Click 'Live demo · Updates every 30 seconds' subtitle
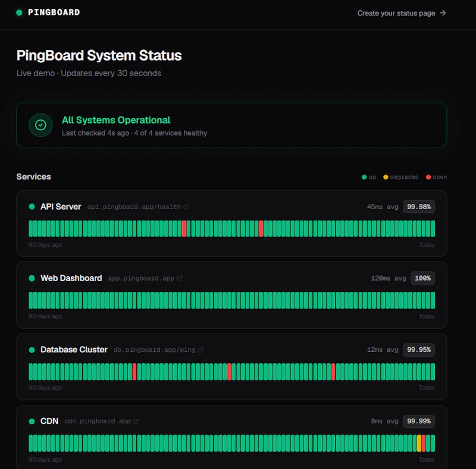 point(89,74)
